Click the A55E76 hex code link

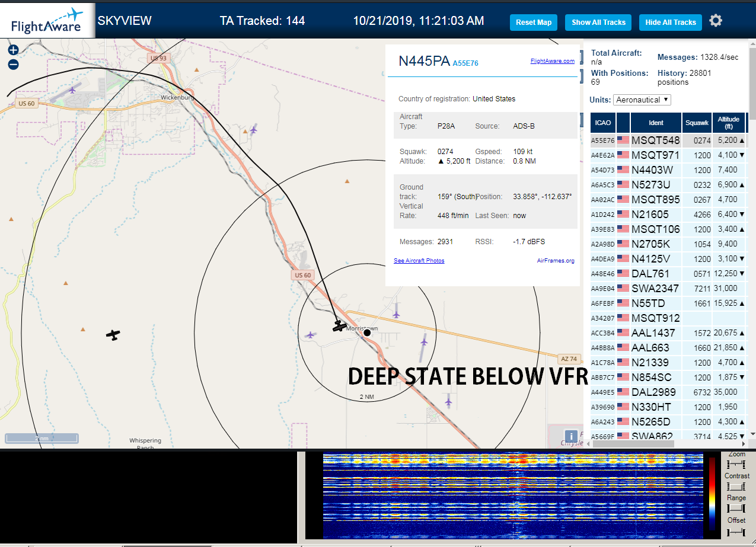pyautogui.click(x=465, y=63)
